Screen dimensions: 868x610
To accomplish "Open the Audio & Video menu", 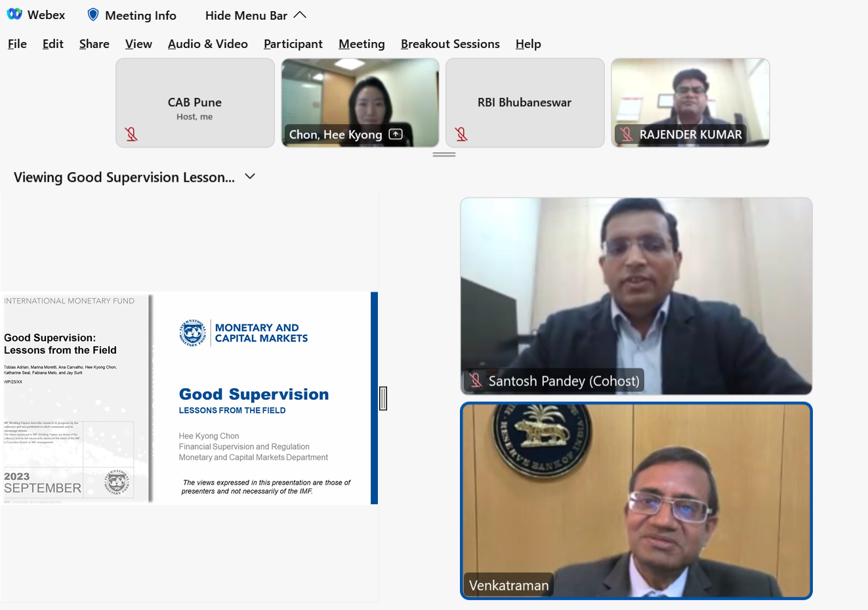I will click(x=207, y=44).
